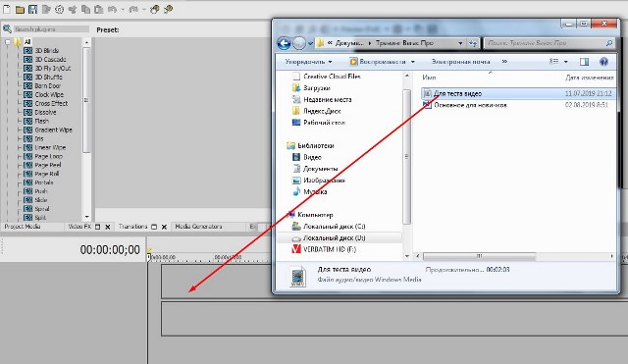The height and width of the screenshot is (364, 628).
Task: Show more toolbar commands chevron
Action: (504, 62)
